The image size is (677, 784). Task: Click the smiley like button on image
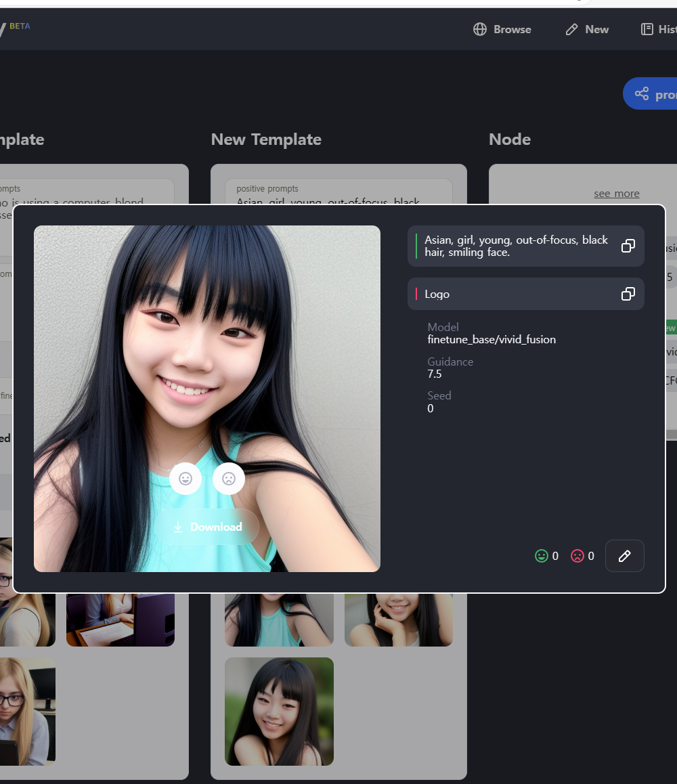point(185,479)
